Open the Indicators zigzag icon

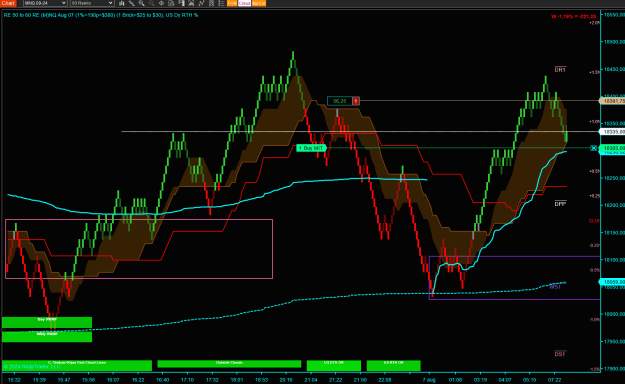[201, 3]
